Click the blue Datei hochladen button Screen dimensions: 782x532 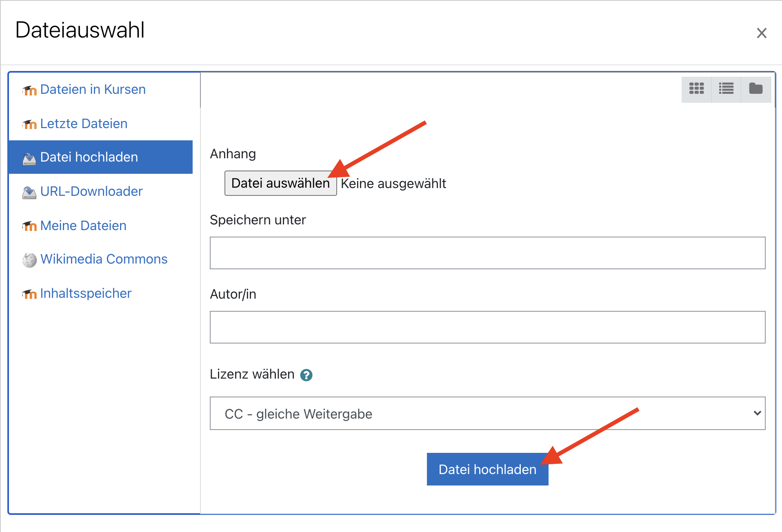(x=487, y=469)
